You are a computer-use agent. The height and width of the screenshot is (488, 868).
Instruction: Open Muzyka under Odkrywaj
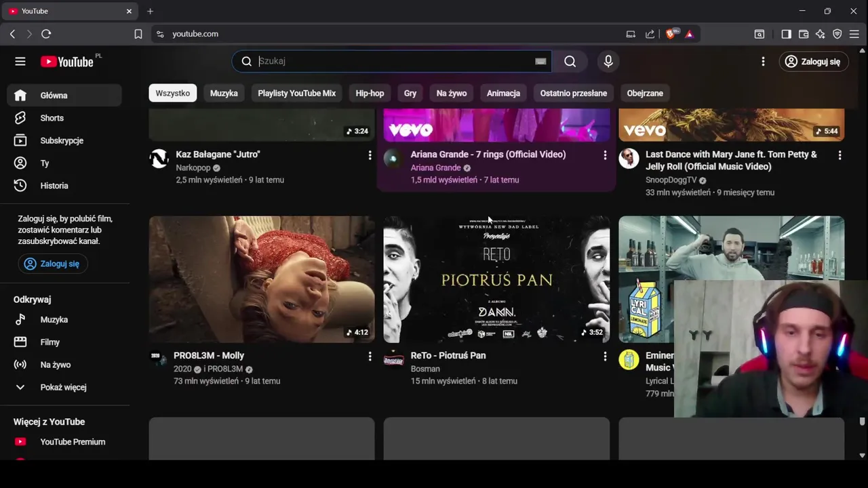[64, 320]
